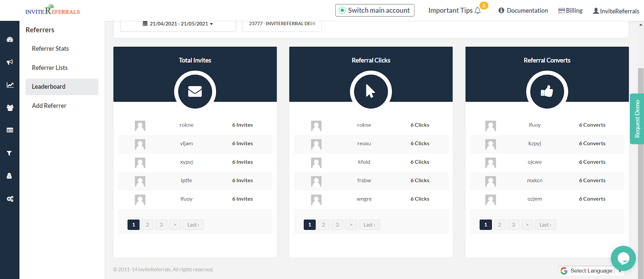Toggle Switch main account
644x279 pixels.
pyautogui.click(x=375, y=10)
